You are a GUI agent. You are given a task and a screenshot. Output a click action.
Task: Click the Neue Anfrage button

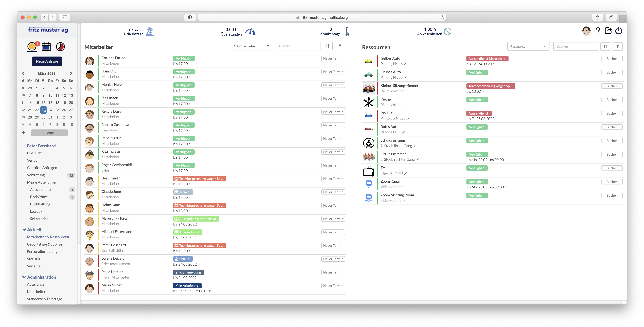(x=47, y=61)
